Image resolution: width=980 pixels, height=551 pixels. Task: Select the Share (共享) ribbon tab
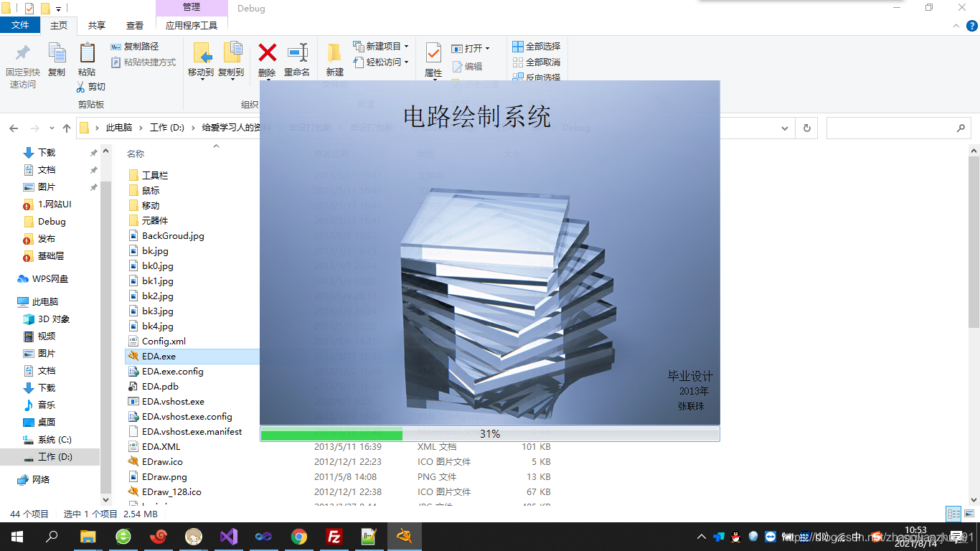click(x=97, y=25)
